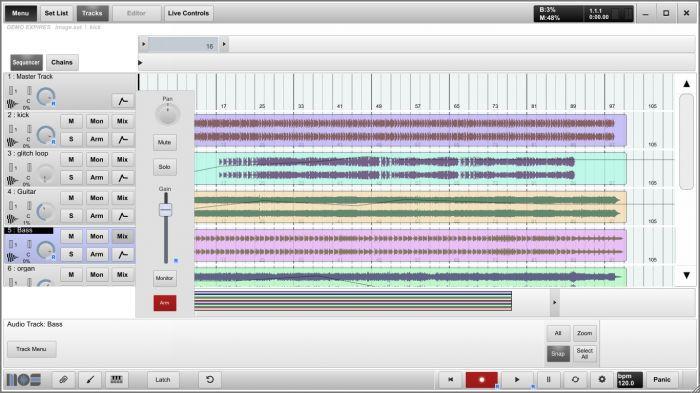Open Mix panel for glitch loop
This screenshot has width=700, height=393.
pos(123,159)
